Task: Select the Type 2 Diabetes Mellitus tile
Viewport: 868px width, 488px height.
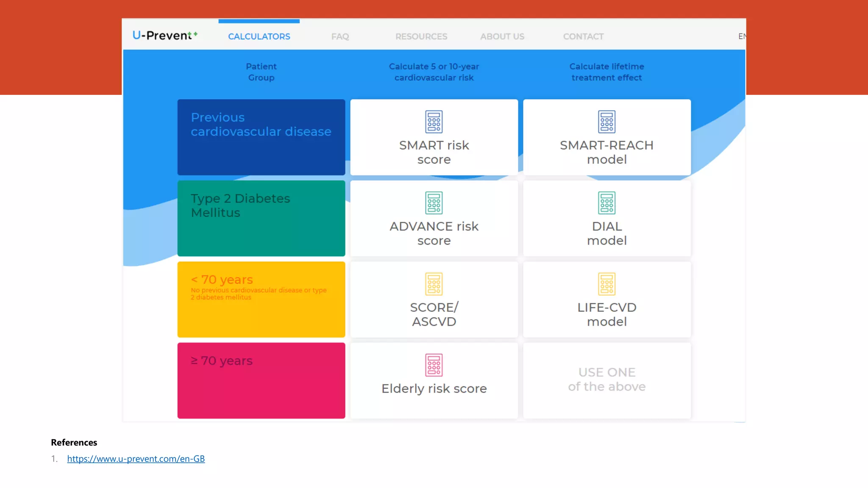Action: coord(261,218)
